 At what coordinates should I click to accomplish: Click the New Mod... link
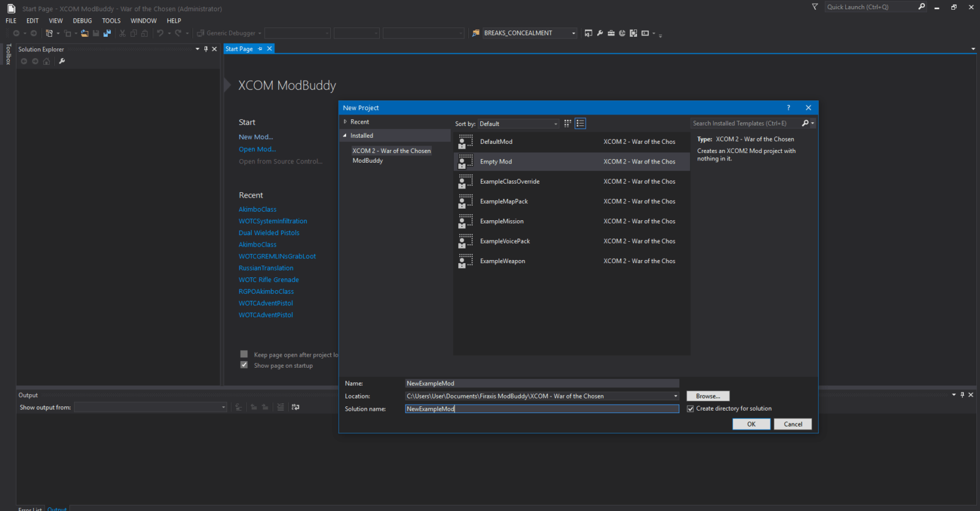coord(256,137)
